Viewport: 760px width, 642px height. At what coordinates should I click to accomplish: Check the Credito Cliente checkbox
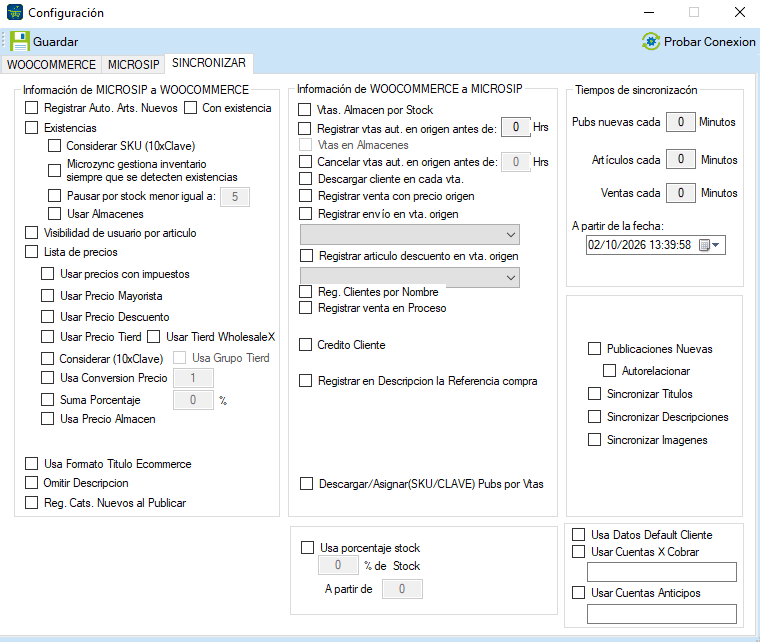305,344
